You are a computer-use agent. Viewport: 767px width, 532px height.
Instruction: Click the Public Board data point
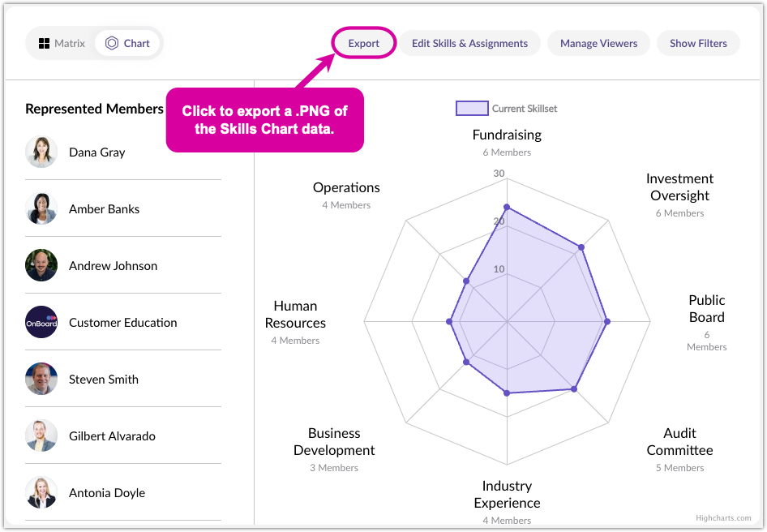pos(607,322)
